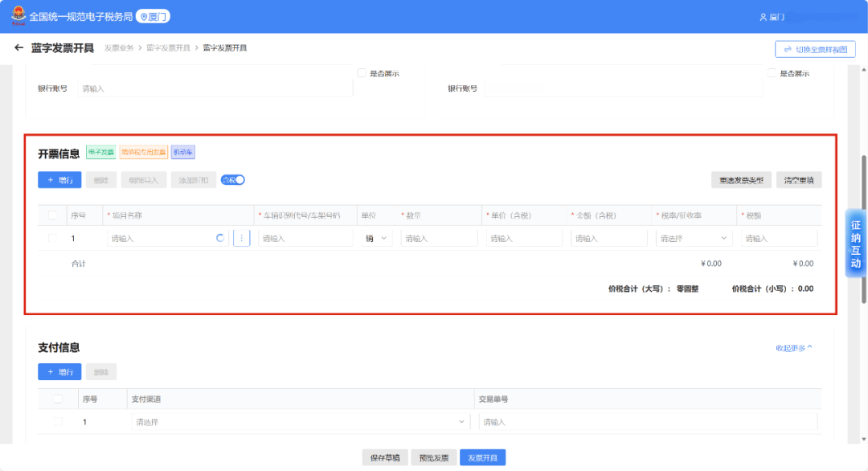
Task: Click 保存草稿 button
Action: pyautogui.click(x=386, y=457)
